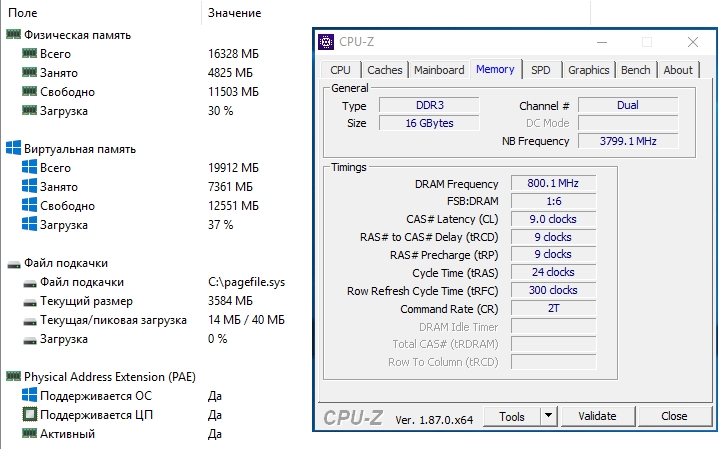Viewport: 726px width, 449px height.
Task: Open the Tools dropdown arrow
Action: tap(548, 417)
